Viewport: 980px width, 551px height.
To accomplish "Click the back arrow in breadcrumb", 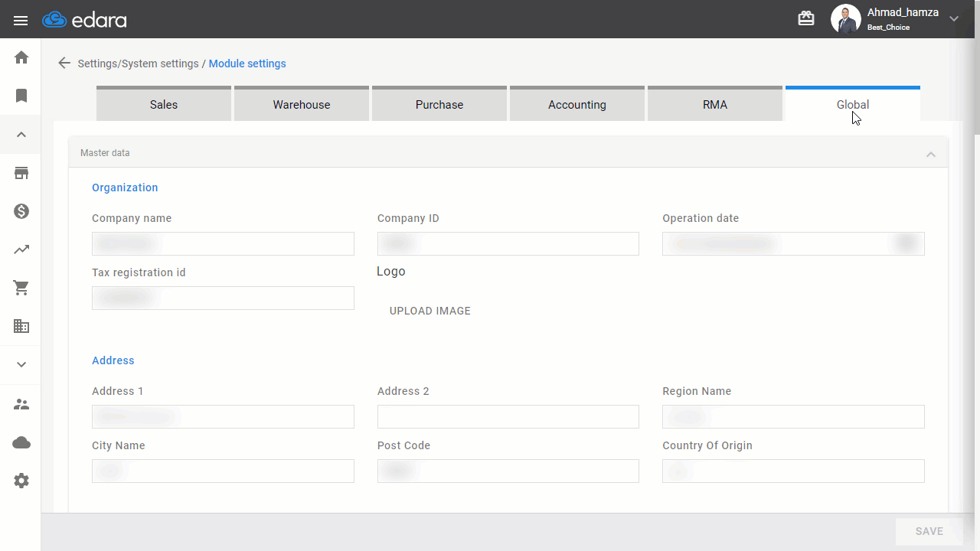I will (x=64, y=64).
